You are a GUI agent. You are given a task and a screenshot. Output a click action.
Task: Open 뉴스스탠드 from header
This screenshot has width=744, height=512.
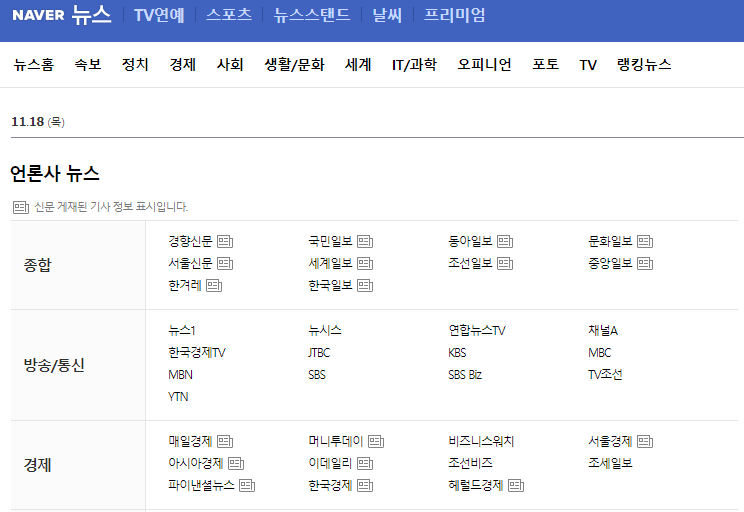point(312,15)
